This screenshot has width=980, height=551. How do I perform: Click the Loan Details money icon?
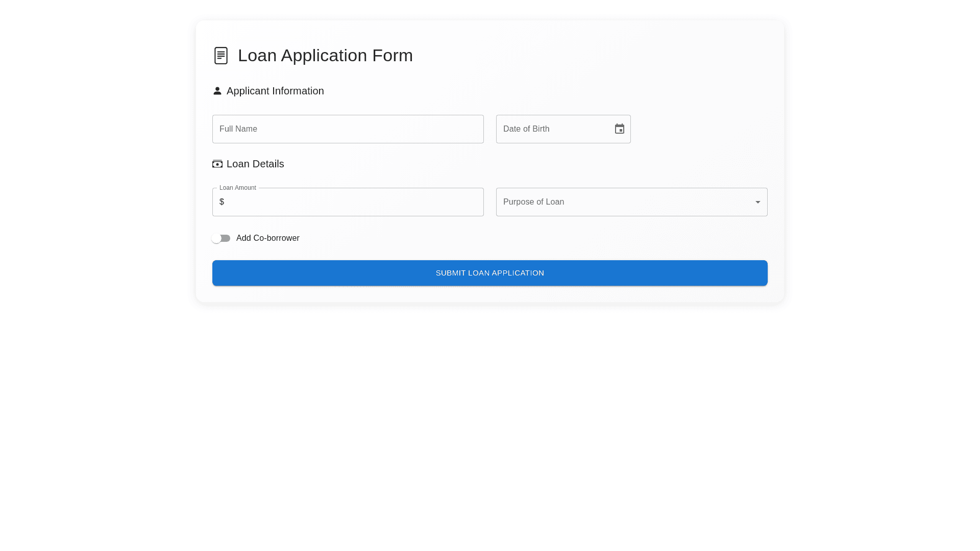pos(217,164)
